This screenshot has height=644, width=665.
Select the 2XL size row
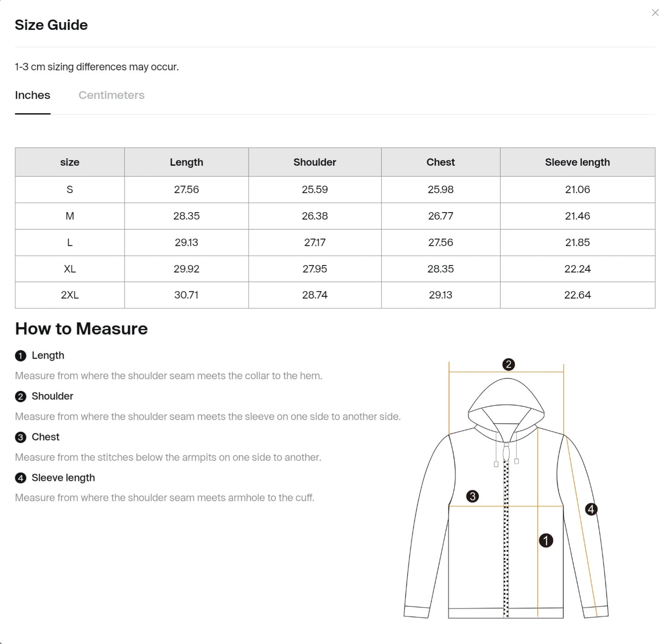pos(69,295)
